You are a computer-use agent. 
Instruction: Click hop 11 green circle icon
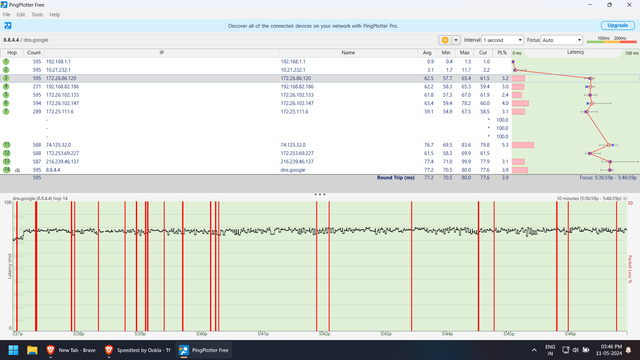(x=6, y=145)
